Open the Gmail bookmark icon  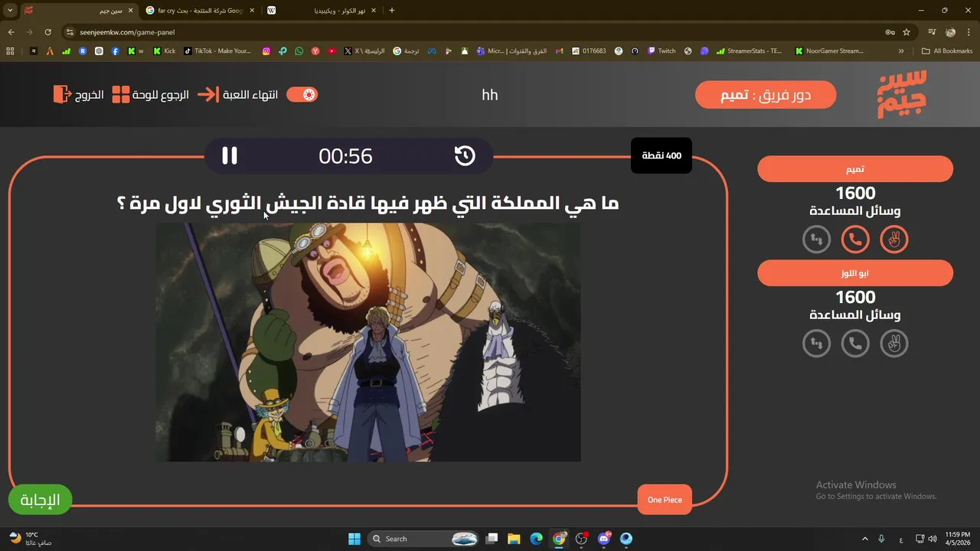coord(560,51)
